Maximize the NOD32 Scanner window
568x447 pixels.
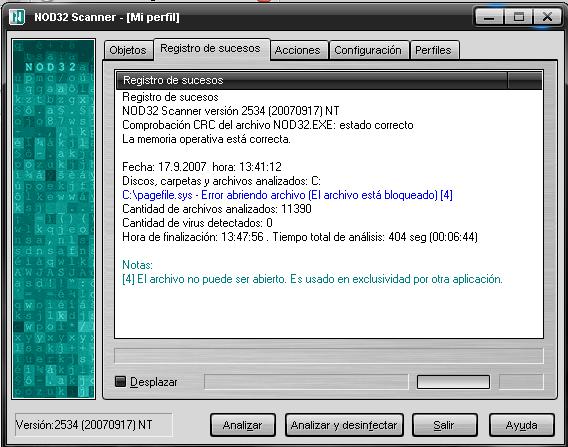tap(519, 17)
